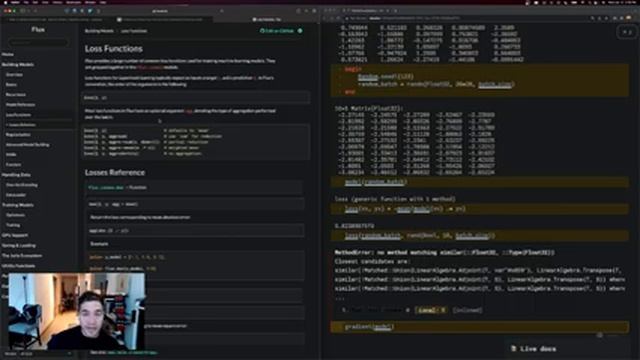Open docs version selector dropdown
Image resolution: width=640 pixels, height=360 pixels.
click(39, 354)
